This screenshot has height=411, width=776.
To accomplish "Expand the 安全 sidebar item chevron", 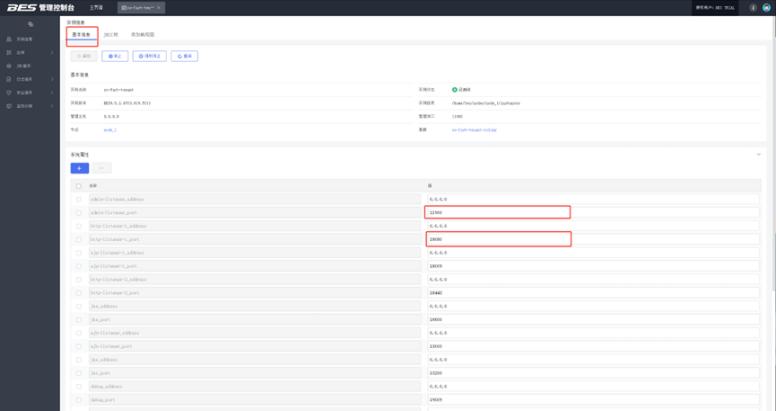I will point(52,93).
